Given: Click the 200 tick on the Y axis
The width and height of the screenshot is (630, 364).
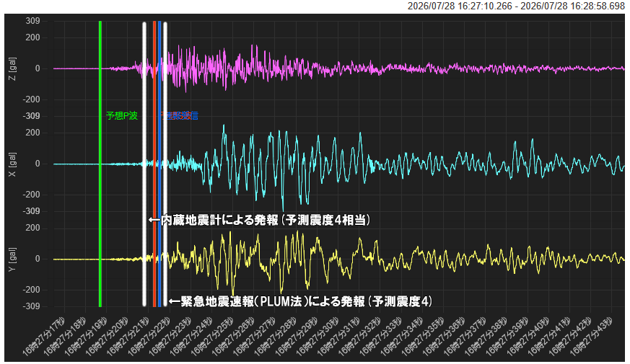Looking at the screenshot, I should point(32,228).
